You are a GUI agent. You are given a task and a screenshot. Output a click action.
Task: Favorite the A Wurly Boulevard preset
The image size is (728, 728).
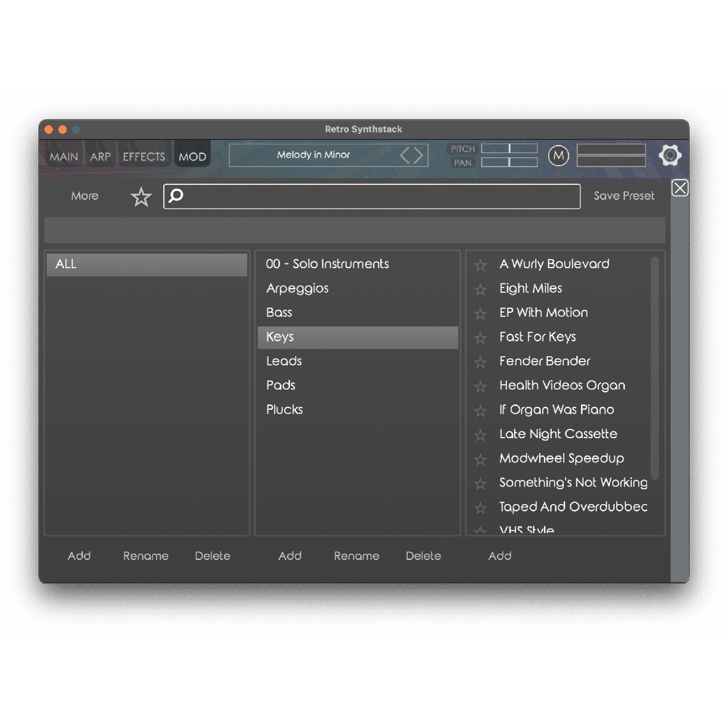(x=480, y=265)
